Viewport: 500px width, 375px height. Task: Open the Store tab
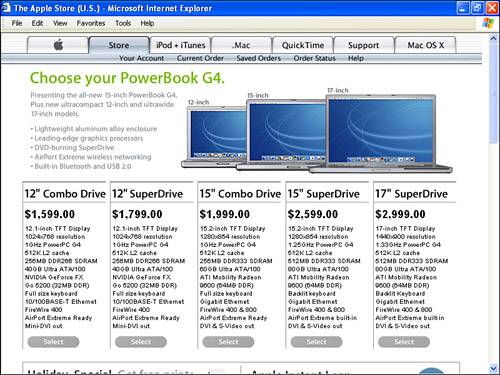(119, 45)
